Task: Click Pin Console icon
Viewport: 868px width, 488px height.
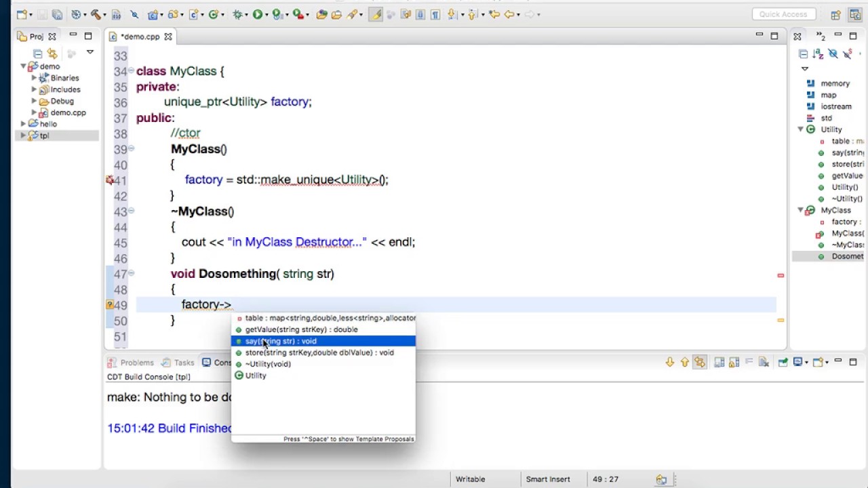Action: [x=782, y=363]
